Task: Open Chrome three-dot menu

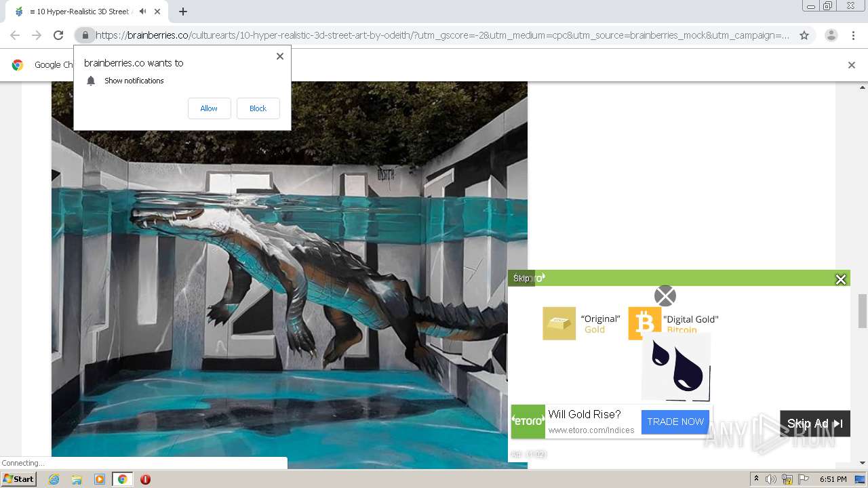Action: pos(853,35)
